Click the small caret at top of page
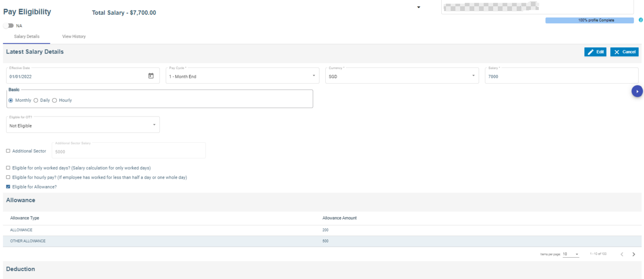This screenshot has width=644, height=279. (418, 7)
